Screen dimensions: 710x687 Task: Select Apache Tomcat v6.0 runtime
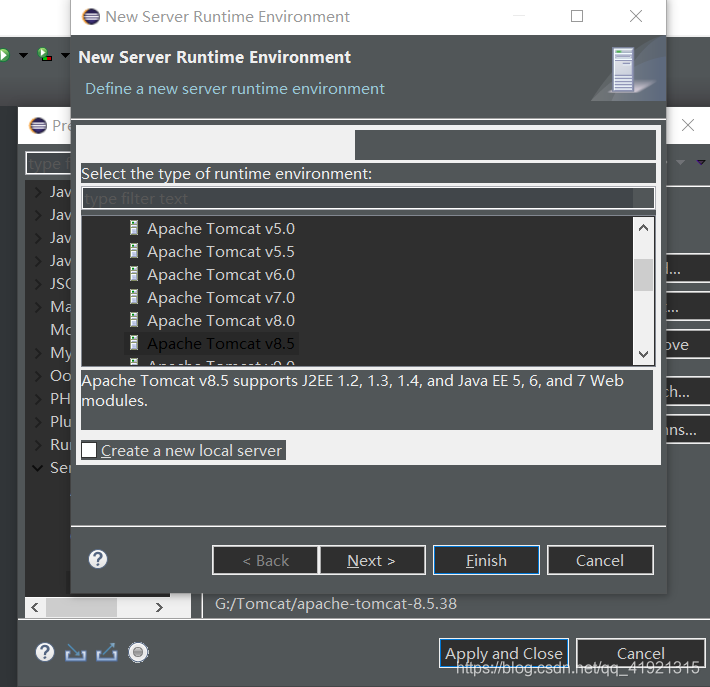point(221,275)
